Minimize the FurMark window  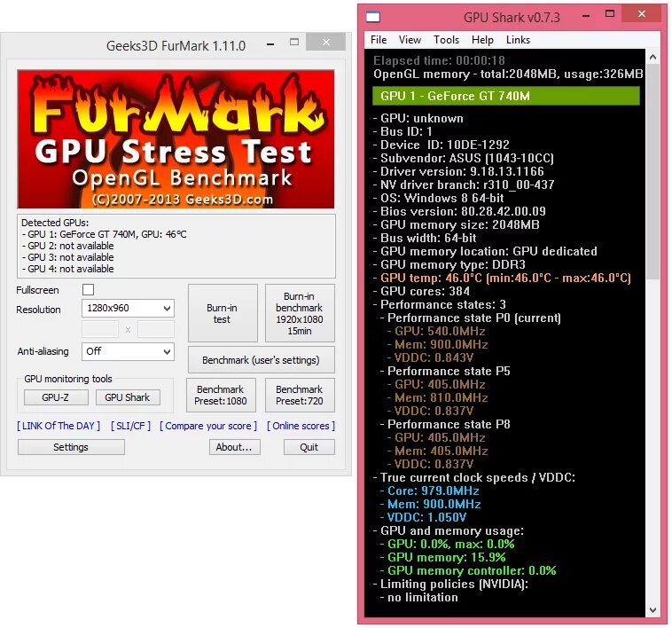pyautogui.click(x=270, y=43)
